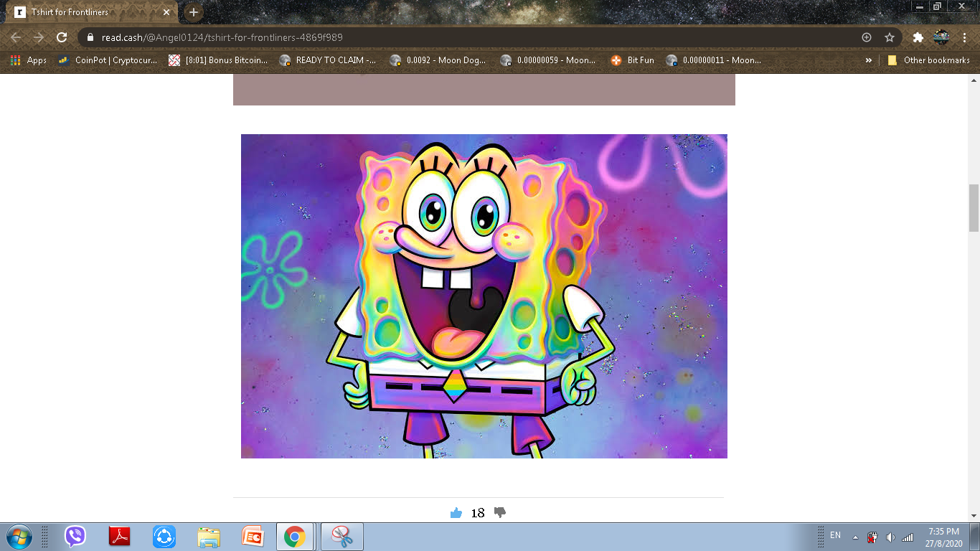Dislike the article with thumbs down
This screenshot has width=980, height=551.
coord(500,512)
